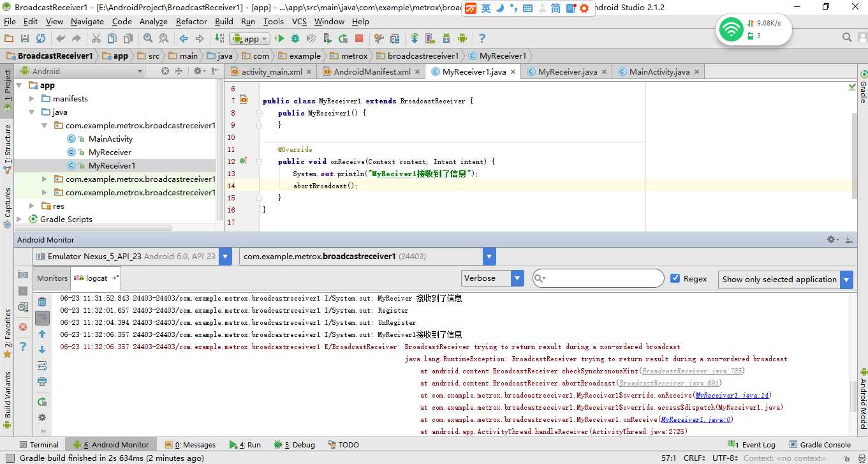
Task: Open the MyReceiver1.java:14 stack trace link
Action: [x=733, y=395]
